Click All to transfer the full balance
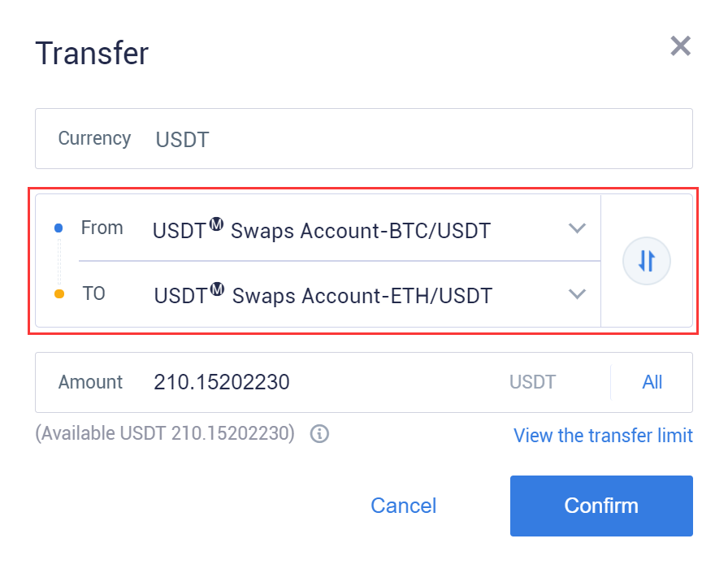The image size is (728, 582). (652, 382)
